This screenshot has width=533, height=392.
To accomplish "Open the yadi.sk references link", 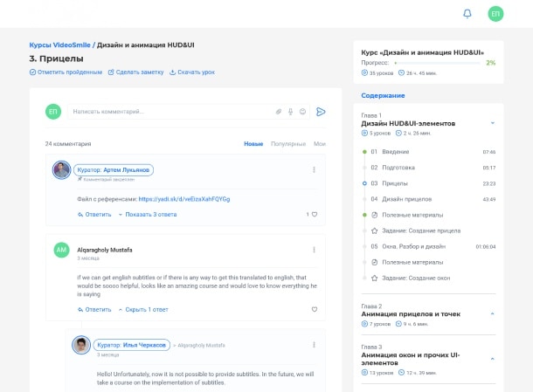I will (183, 199).
